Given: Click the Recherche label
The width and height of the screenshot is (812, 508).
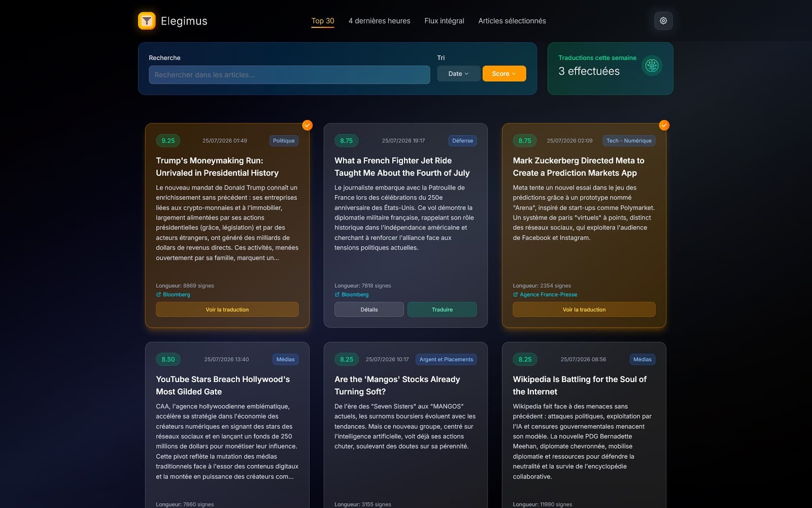Looking at the screenshot, I should tap(164, 58).
